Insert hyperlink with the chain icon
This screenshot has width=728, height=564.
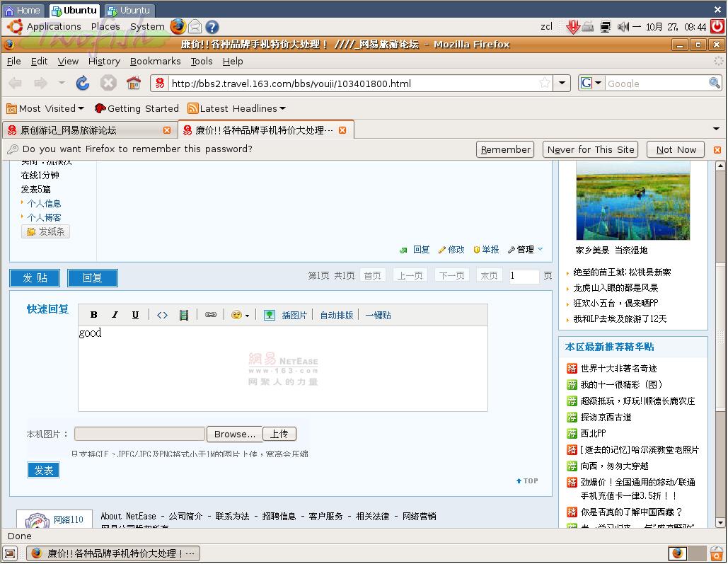pos(211,314)
